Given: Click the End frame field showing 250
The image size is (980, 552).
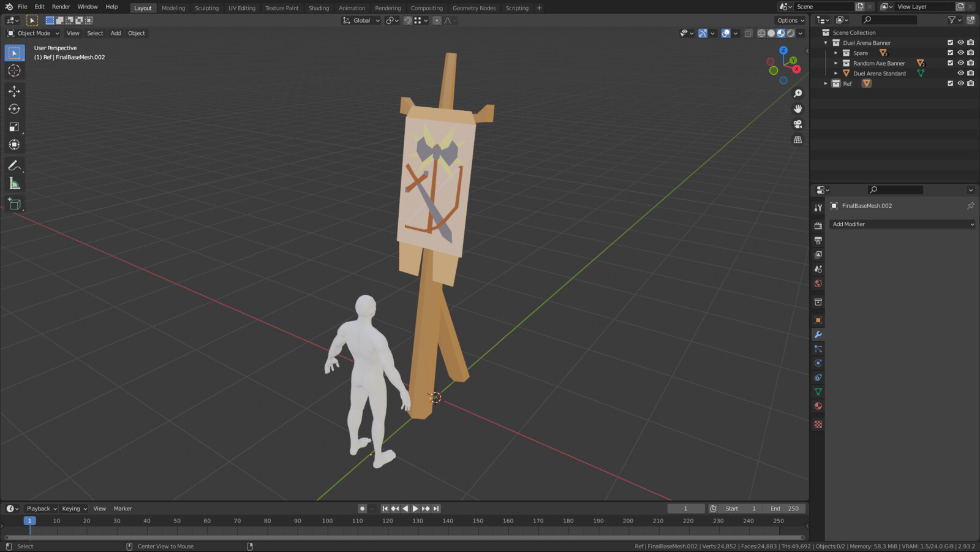Looking at the screenshot, I should pyautogui.click(x=785, y=509).
